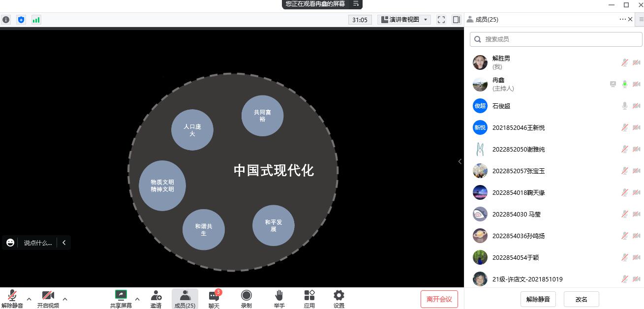The width and height of the screenshot is (644, 309).
Task: Start 录制 recording
Action: point(246,298)
